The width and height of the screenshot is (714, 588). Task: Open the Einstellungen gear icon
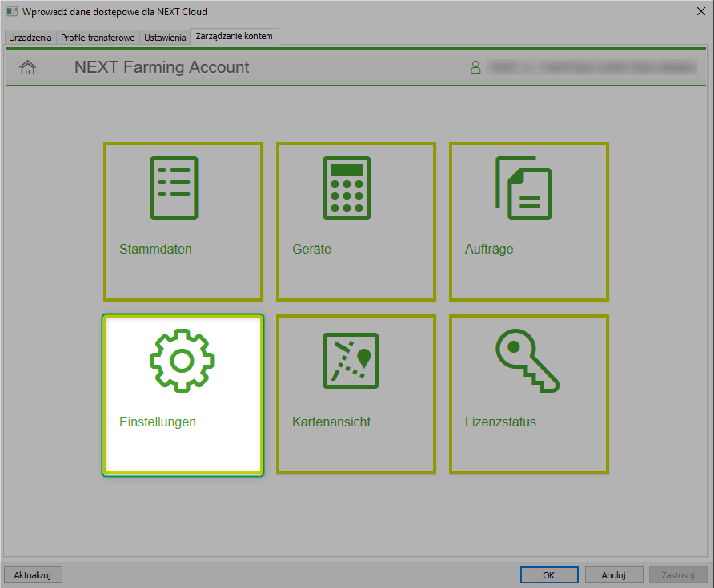point(183,361)
